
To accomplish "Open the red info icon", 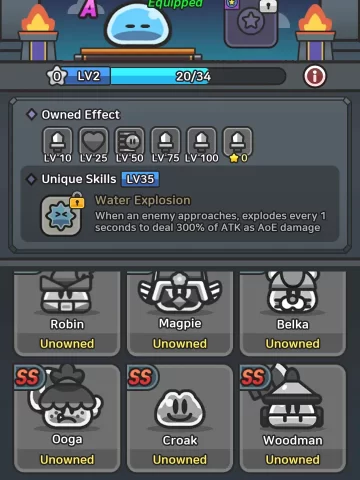I will [x=315, y=76].
